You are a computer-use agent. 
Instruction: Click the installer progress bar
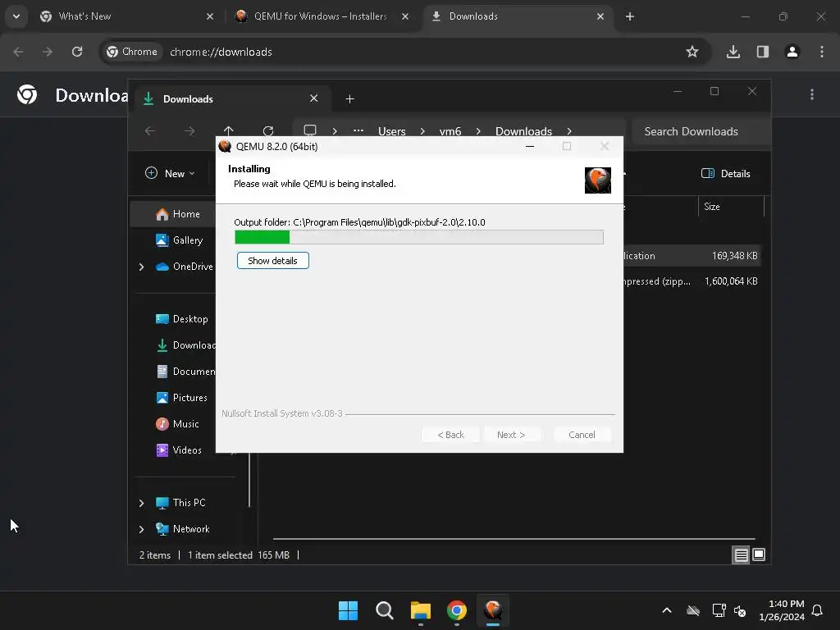click(x=419, y=237)
